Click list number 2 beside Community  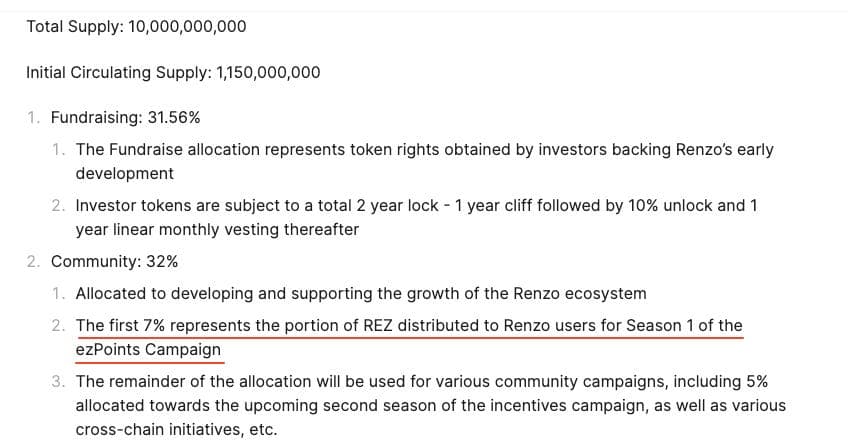pyautogui.click(x=34, y=262)
